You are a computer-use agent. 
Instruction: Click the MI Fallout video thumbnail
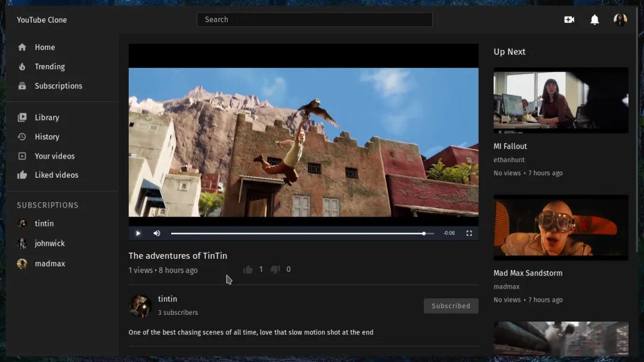click(x=561, y=100)
